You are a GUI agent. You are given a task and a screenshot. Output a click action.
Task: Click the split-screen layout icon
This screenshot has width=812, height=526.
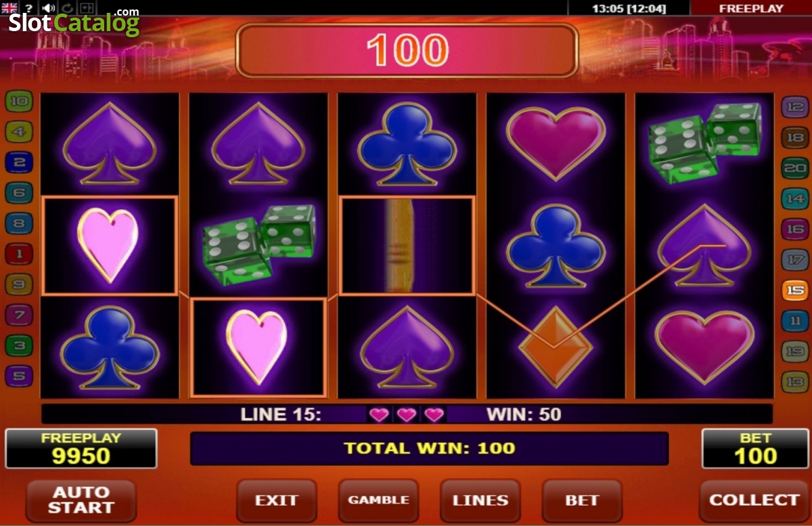tap(88, 8)
